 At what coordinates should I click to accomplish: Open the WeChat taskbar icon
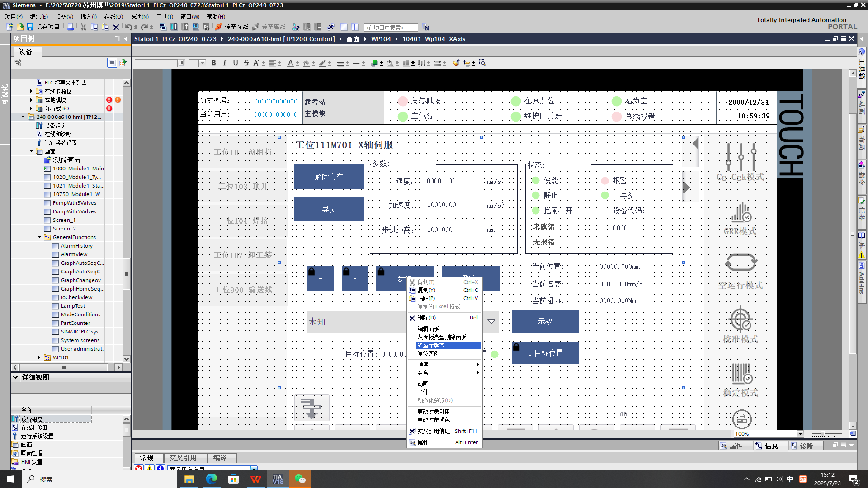(x=300, y=479)
